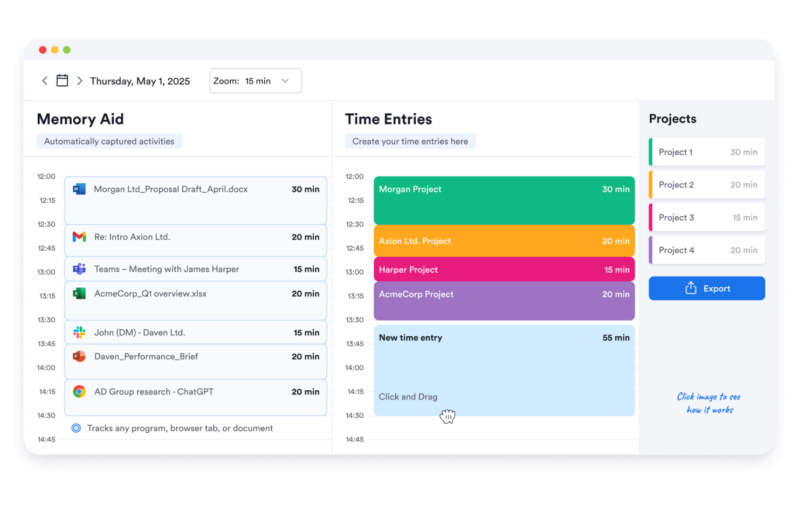Click the Gmail icon beside Re: Intro Axion Ltd.
This screenshot has height=532, width=798.
pos(79,237)
